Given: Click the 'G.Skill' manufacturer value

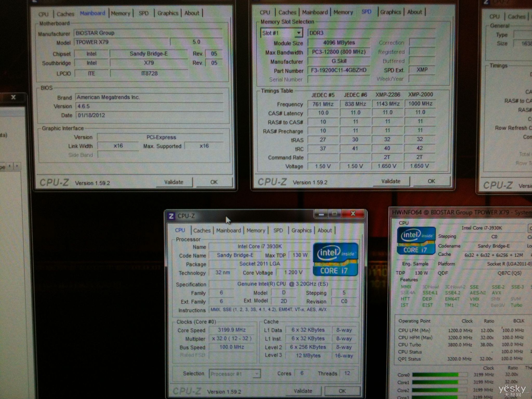Looking at the screenshot, I should tap(339, 61).
